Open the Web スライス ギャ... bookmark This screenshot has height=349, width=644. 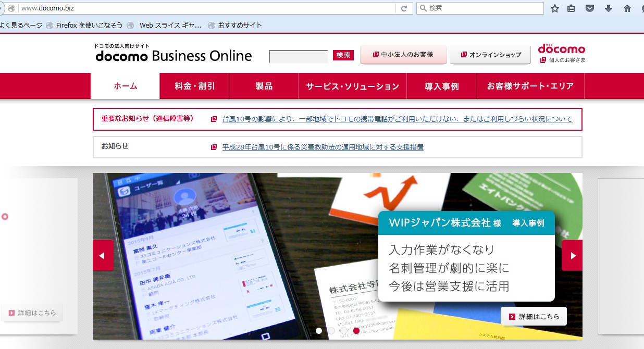pos(164,25)
